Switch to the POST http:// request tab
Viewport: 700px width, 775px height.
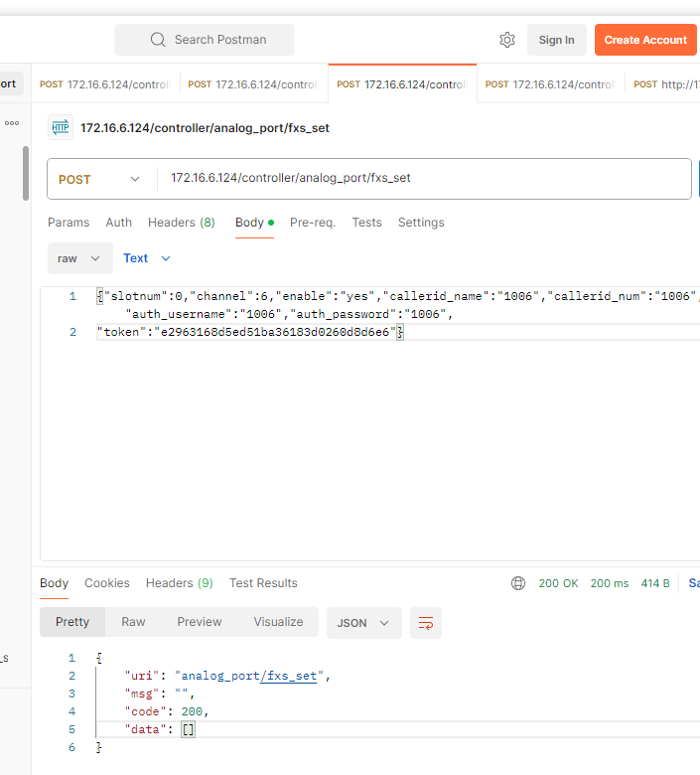[663, 84]
